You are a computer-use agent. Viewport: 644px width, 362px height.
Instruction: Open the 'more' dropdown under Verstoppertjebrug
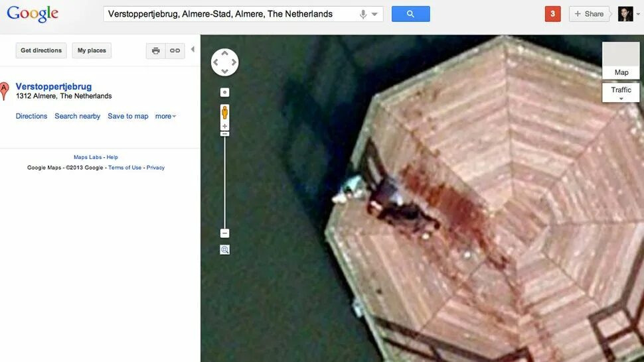tap(165, 116)
